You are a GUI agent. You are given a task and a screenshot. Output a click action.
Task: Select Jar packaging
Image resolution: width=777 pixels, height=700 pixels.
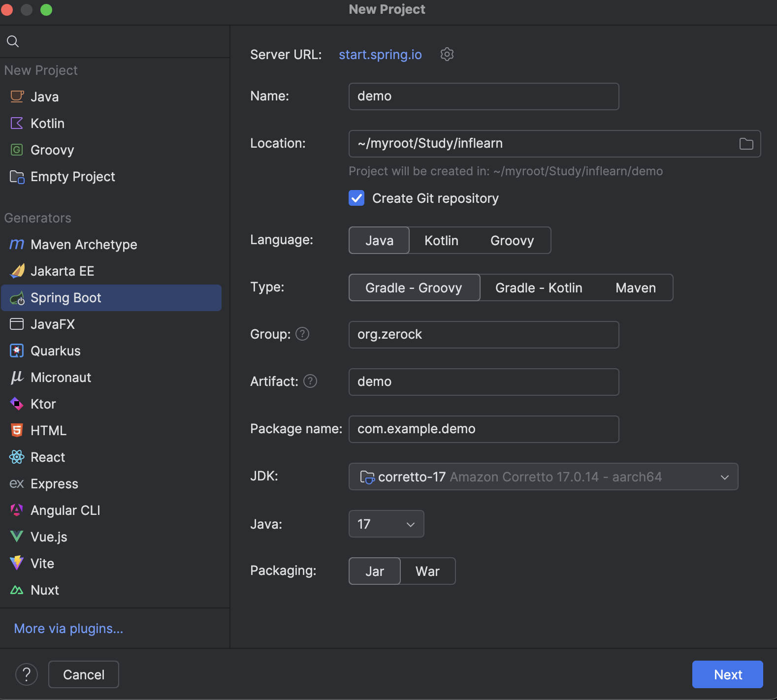coord(375,571)
